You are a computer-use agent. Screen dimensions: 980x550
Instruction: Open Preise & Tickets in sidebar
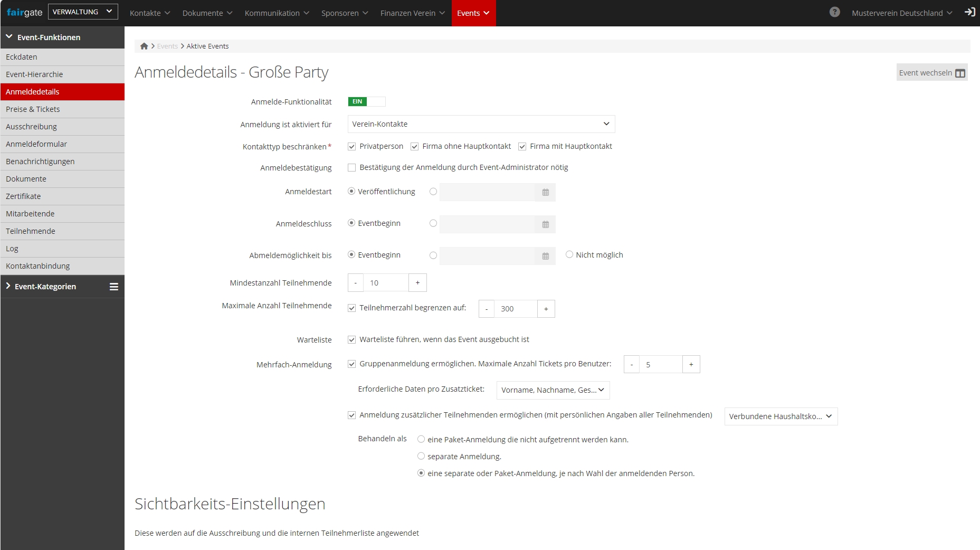(x=62, y=109)
